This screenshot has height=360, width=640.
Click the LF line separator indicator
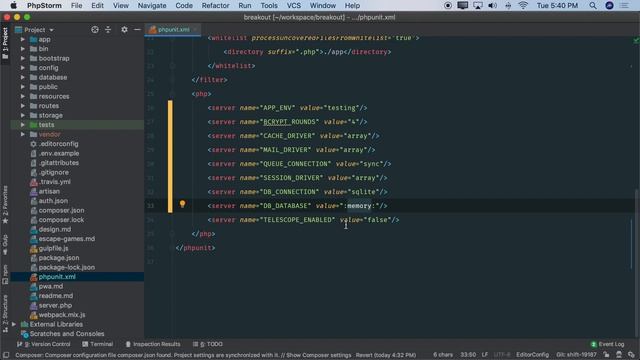484,355
